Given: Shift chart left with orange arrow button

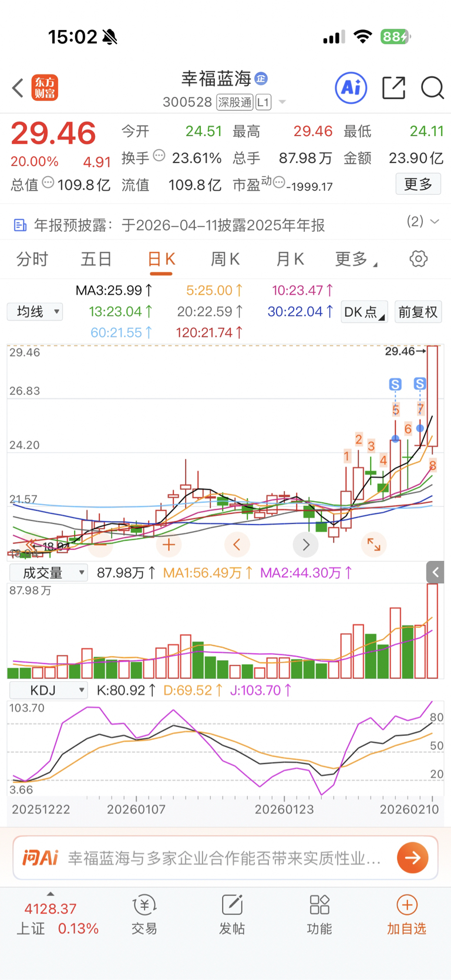Looking at the screenshot, I should 237,545.
